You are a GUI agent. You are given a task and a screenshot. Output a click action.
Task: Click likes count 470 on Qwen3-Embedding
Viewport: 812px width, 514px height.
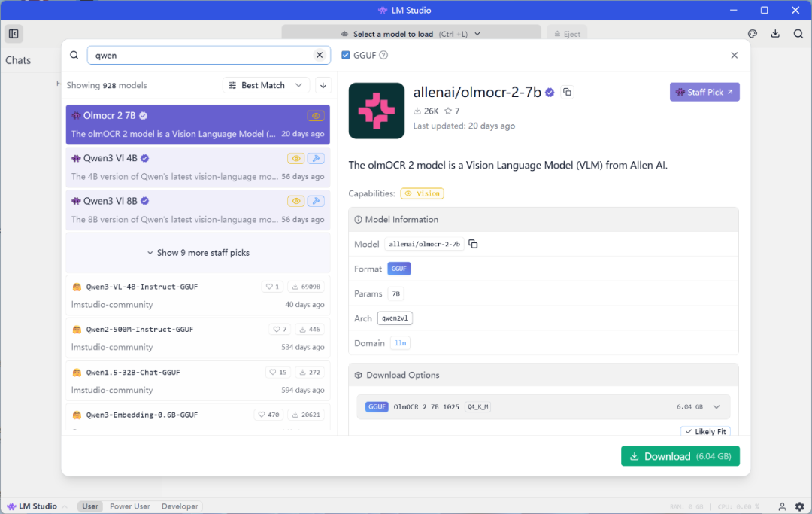(268, 415)
